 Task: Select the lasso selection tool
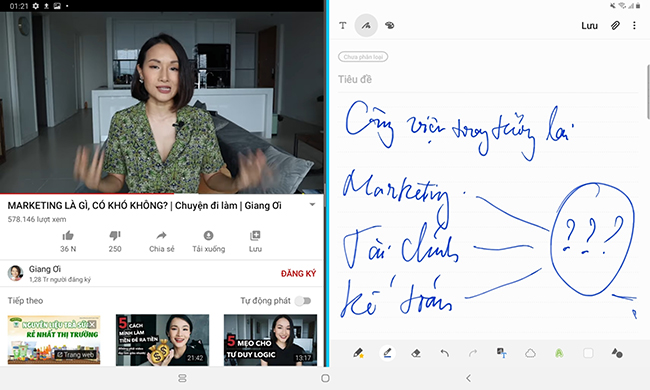coord(530,353)
